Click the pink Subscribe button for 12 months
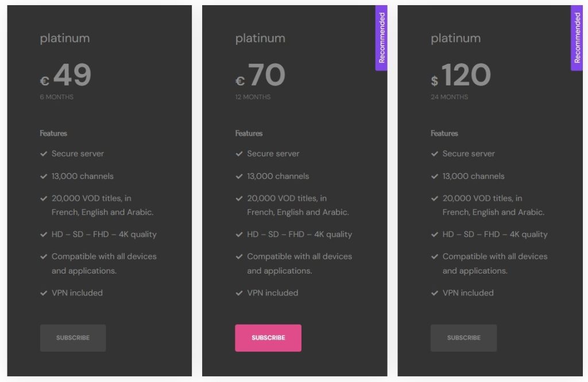This screenshot has height=382, width=588. [x=268, y=338]
